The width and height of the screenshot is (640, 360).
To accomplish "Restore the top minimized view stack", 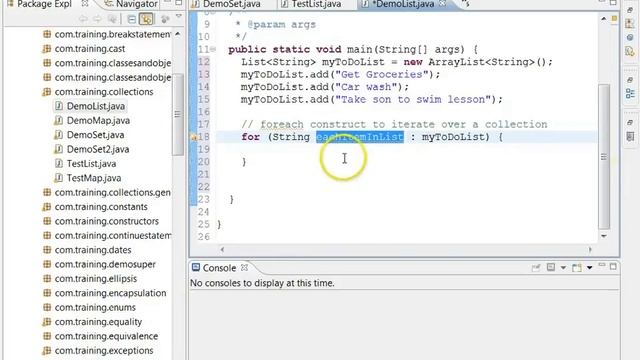I will (x=630, y=10).
